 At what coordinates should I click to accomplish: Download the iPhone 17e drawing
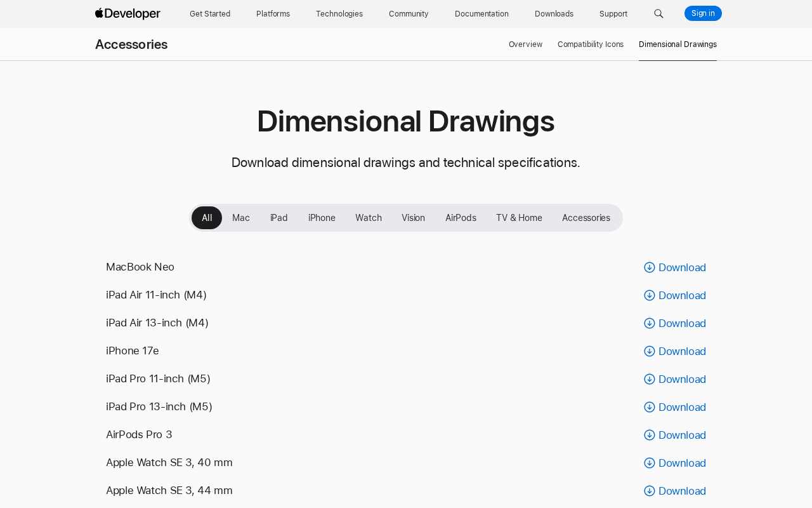[x=675, y=351]
